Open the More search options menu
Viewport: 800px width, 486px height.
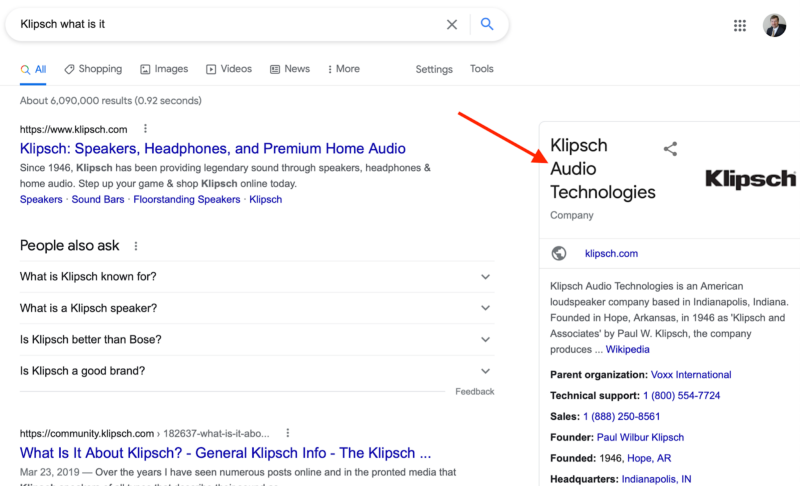[344, 69]
